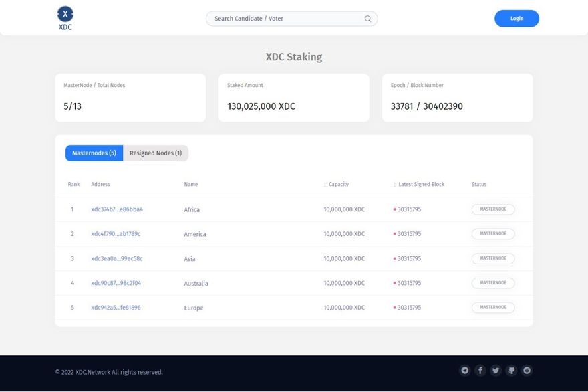
Task: Click the MASTERNODE status badge for Europe
Action: click(493, 308)
